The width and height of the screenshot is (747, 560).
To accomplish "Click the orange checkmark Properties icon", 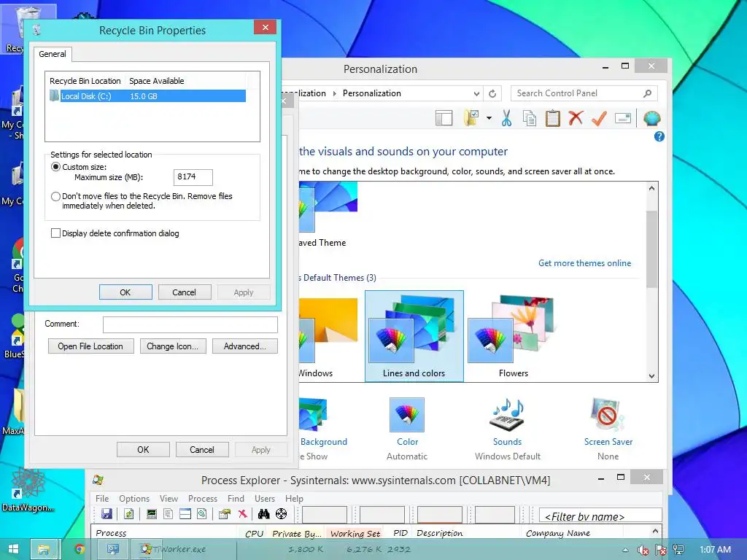I will click(599, 118).
